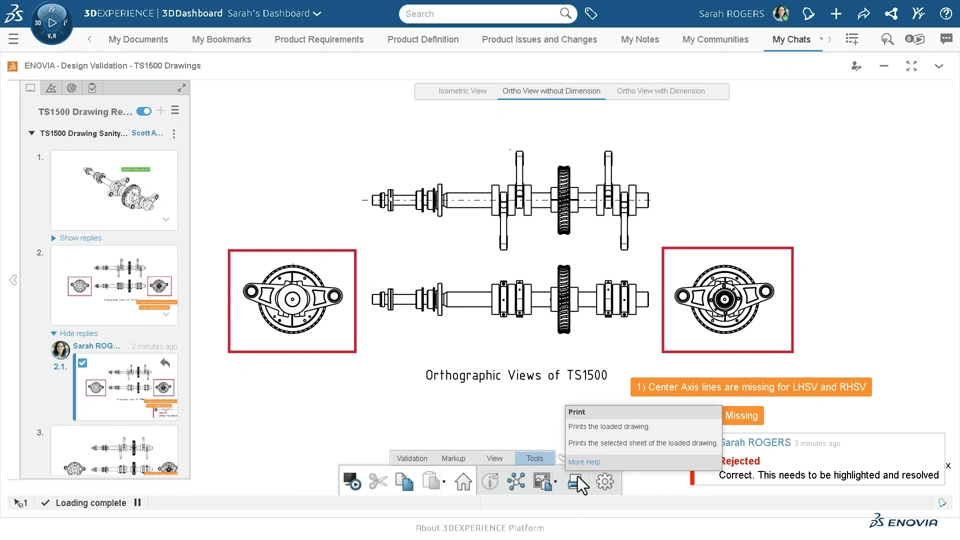The height and width of the screenshot is (540, 960).
Task: Open the three-dot menu of TS1500 Drawing Sanity
Action: [174, 133]
